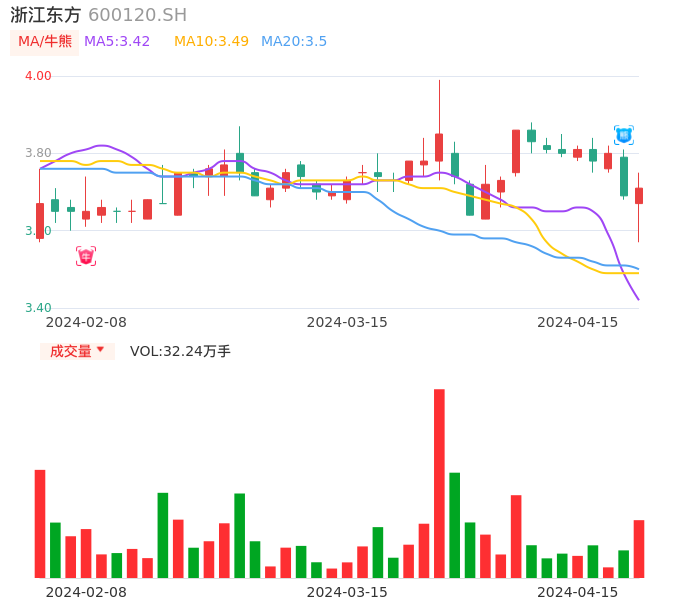This screenshot has width=686, height=606.
Task: Click the red triangle arrow beside 成交量
Action: pos(100,350)
